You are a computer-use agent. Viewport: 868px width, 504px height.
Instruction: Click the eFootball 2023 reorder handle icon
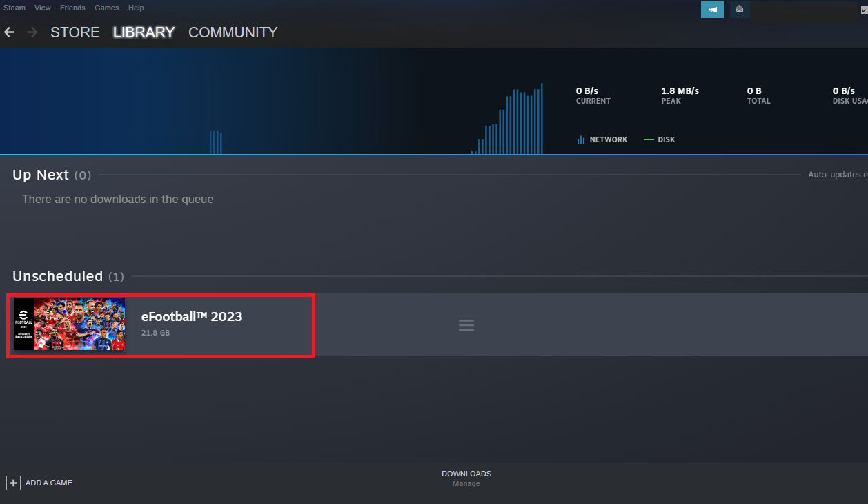(466, 325)
